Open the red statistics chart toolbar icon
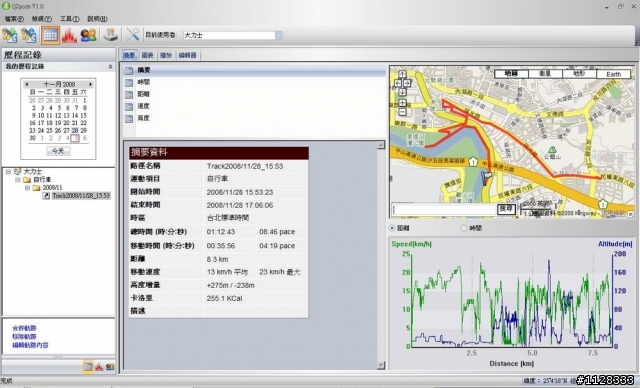 pos(69,35)
